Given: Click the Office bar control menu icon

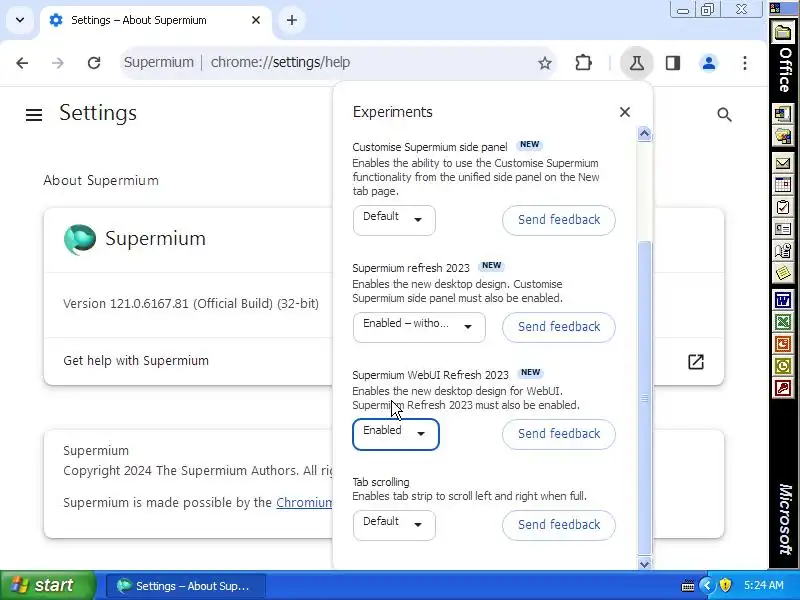Looking at the screenshot, I should click(x=775, y=9).
